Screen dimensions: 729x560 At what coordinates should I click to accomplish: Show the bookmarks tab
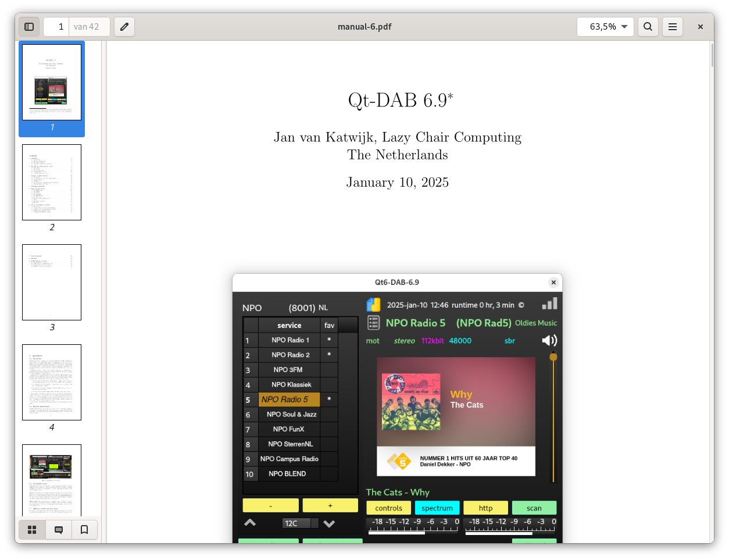84,530
